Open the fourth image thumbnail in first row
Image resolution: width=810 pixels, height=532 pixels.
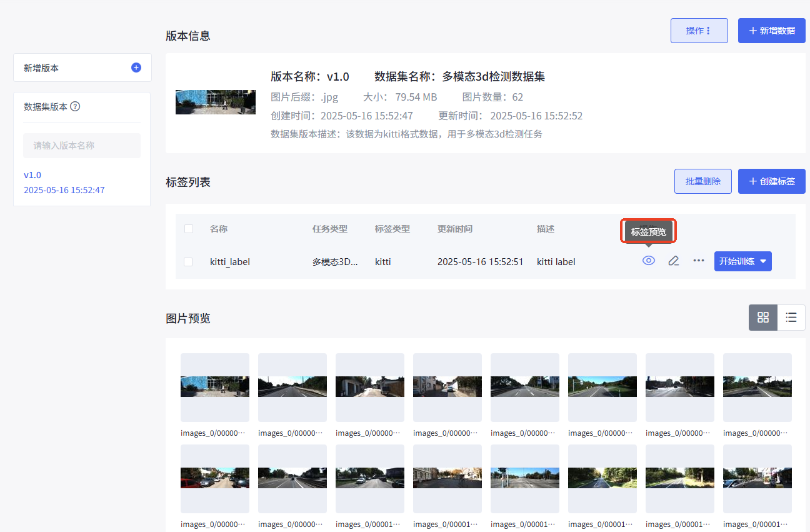(447, 388)
